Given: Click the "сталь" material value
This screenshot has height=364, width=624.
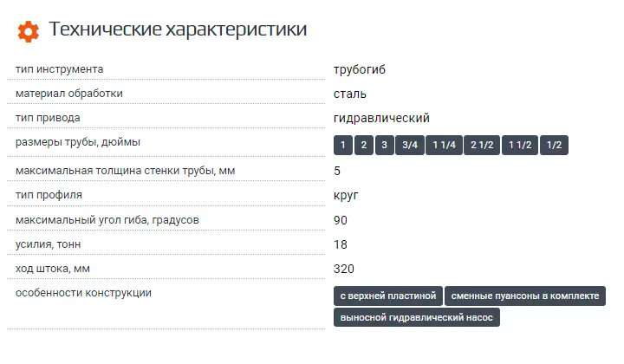Looking at the screenshot, I should click(x=350, y=94).
